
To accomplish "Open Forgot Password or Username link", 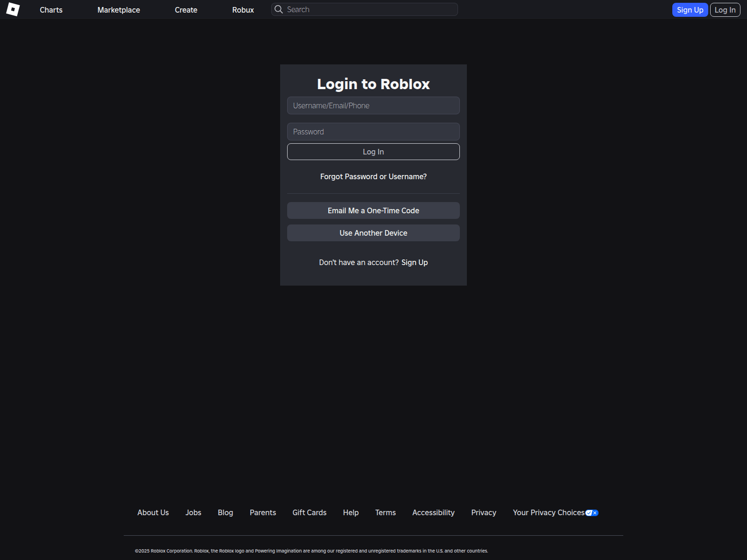I will [373, 176].
